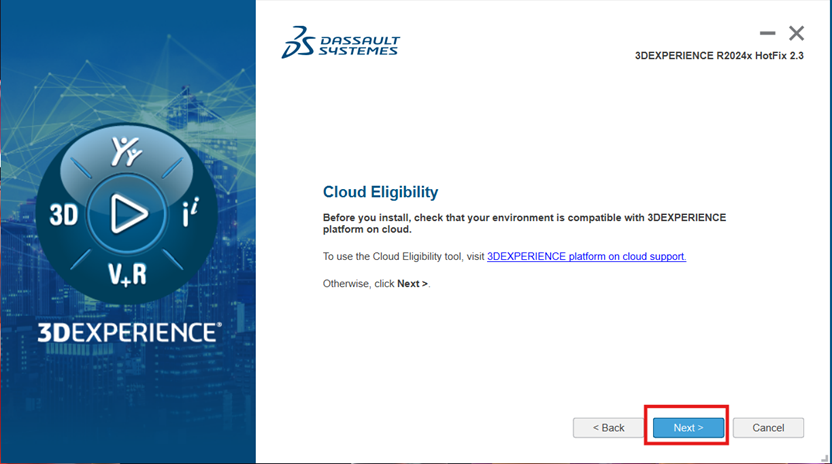This screenshot has height=464, width=832.
Task: Minimize the installer window
Action: (767, 33)
